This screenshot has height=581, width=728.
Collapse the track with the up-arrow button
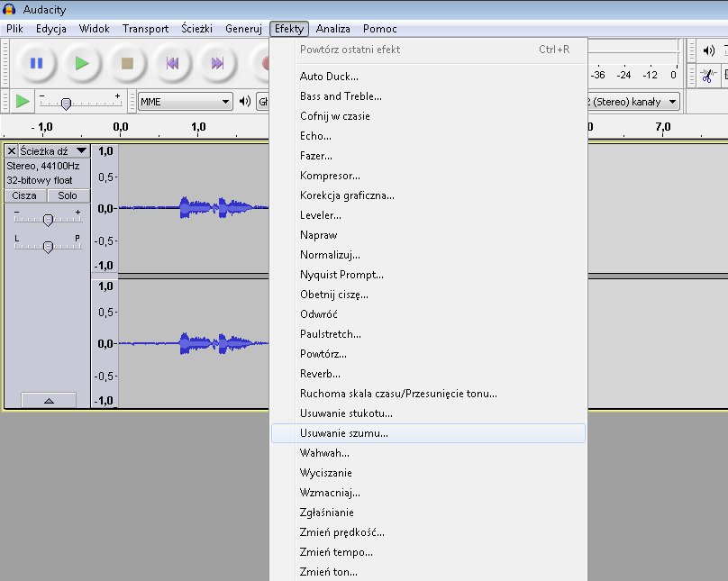49,400
